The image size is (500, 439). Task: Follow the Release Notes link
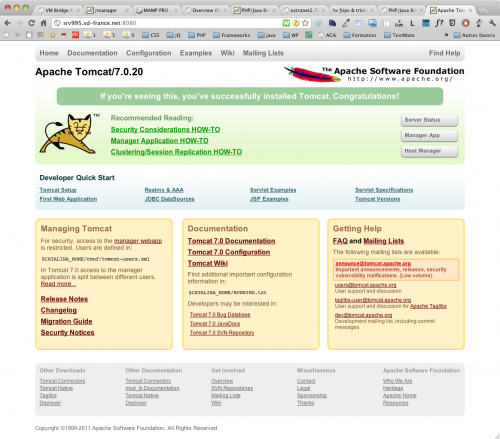64,299
